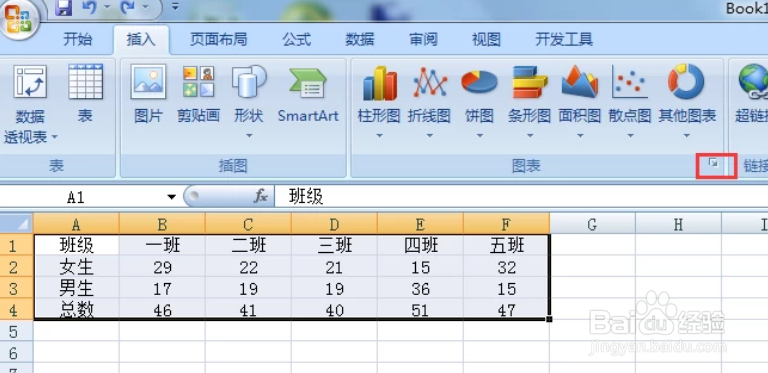Select cell containing 总数

76,309
